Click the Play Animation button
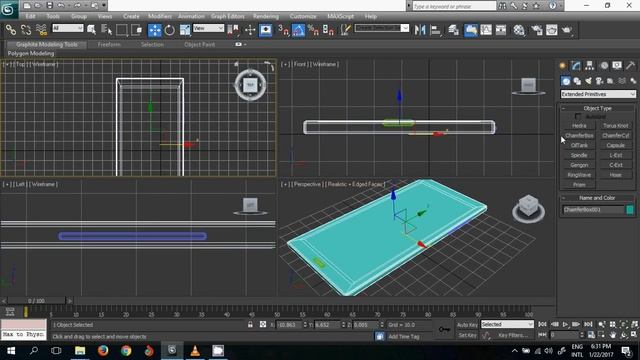Image resolution: width=640 pixels, height=360 pixels. click(x=565, y=324)
